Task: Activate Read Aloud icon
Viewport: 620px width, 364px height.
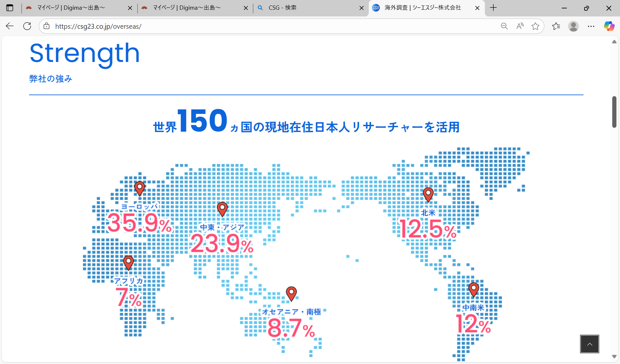Action: 520,26
